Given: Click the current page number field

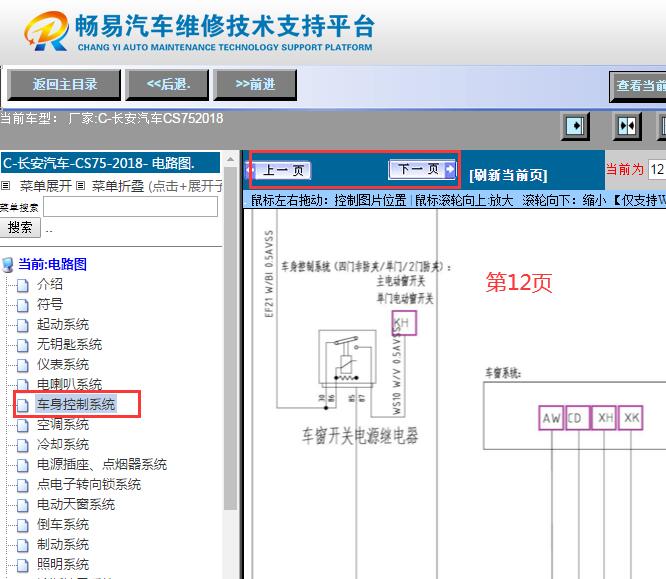Looking at the screenshot, I should (657, 169).
